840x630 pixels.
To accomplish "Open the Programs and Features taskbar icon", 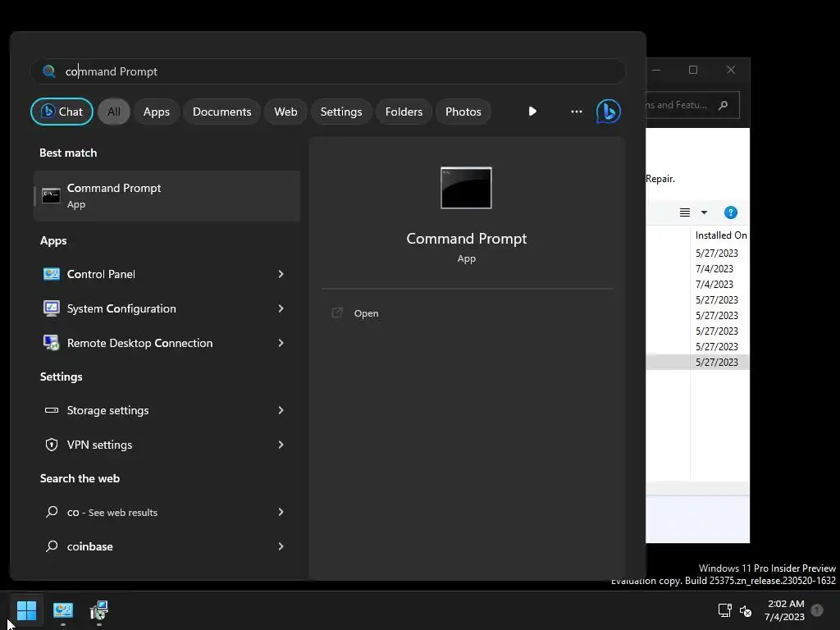I will [x=99, y=610].
